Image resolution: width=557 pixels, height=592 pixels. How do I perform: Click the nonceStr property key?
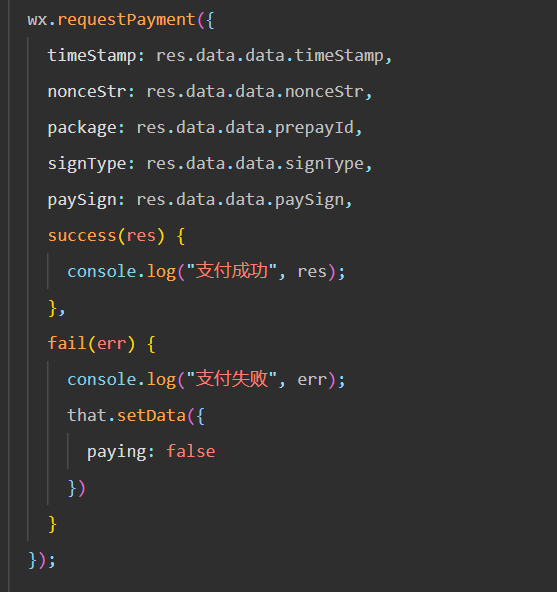(86, 91)
